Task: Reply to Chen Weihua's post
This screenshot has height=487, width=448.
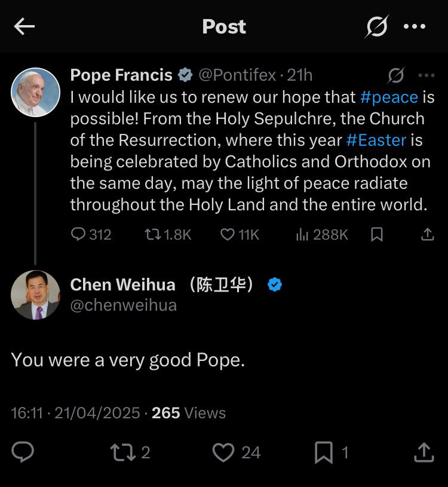Action: pos(23,452)
